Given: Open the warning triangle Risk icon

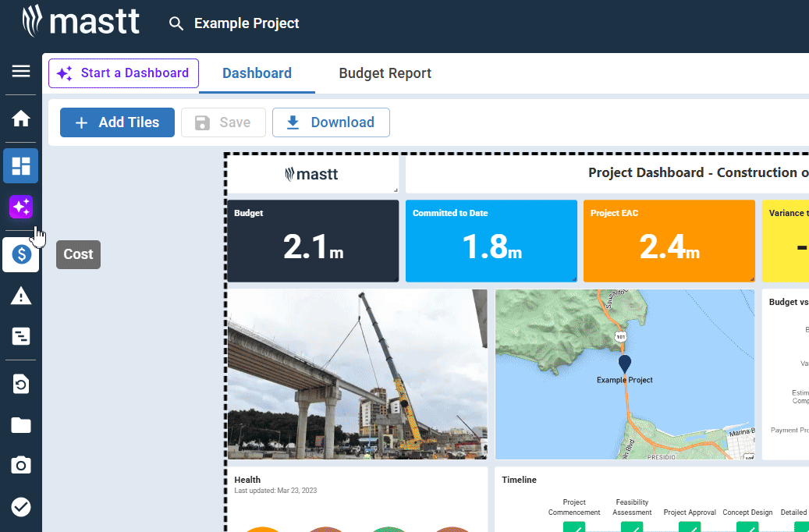Looking at the screenshot, I should pos(21,296).
